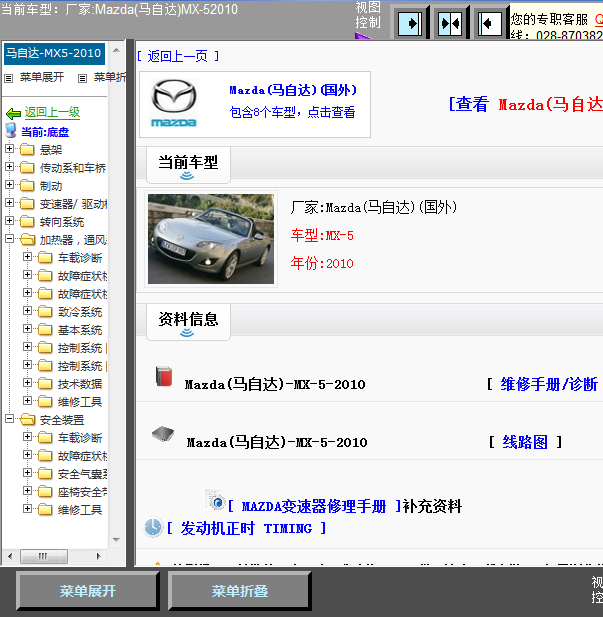Image resolution: width=603 pixels, height=617 pixels.
Task: Select the 基本系统 tree item
Action: [80, 330]
